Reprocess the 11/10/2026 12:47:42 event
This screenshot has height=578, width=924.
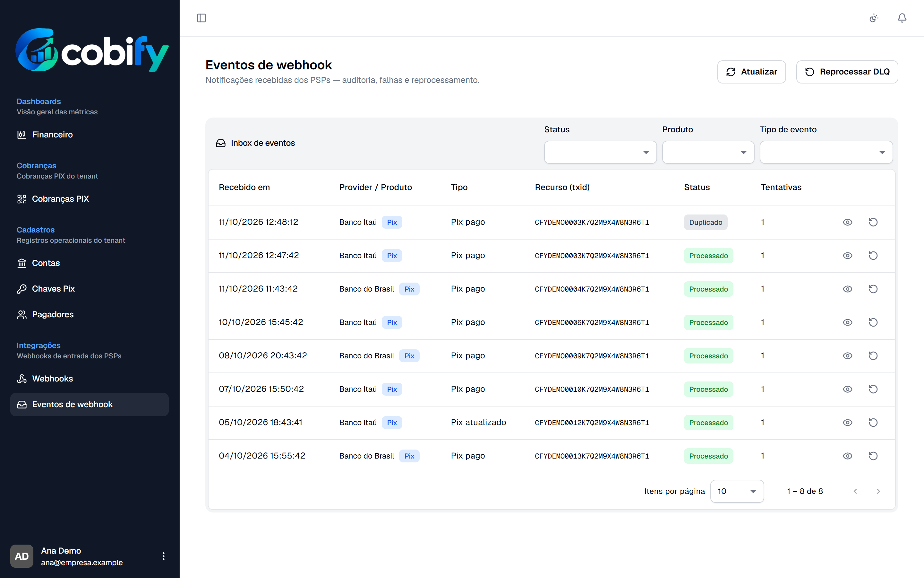coord(873,255)
